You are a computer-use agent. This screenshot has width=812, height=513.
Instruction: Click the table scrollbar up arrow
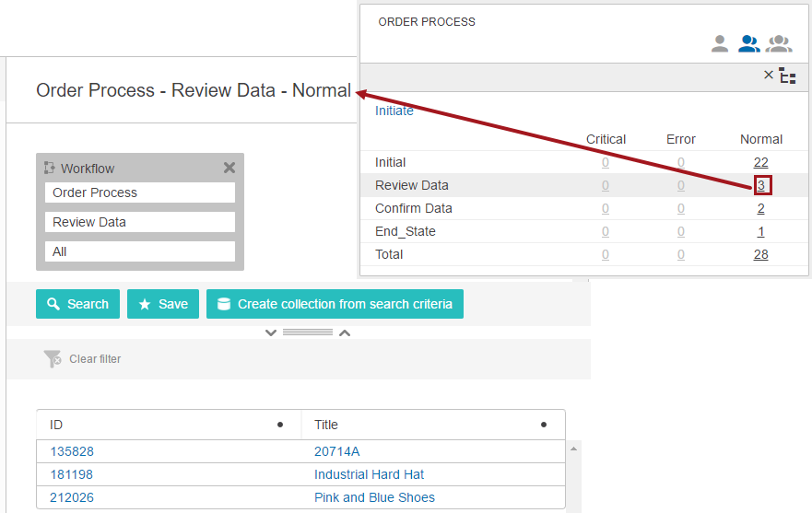574,449
